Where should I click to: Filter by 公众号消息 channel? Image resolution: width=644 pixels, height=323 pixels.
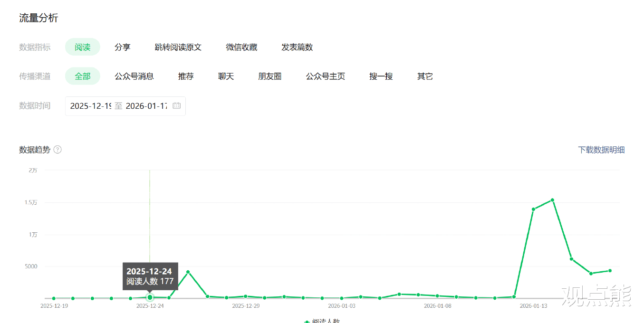pyautogui.click(x=135, y=76)
